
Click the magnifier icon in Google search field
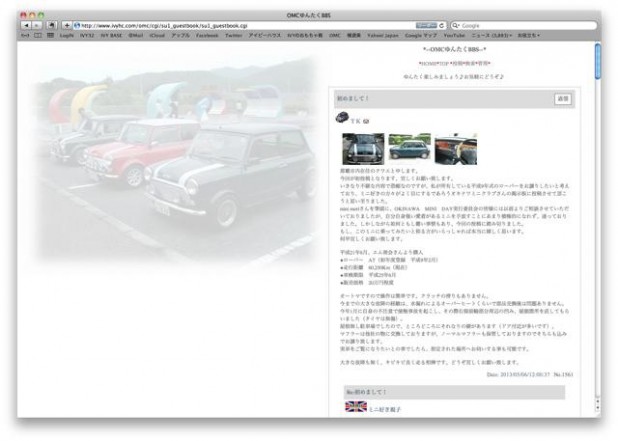[456, 24]
